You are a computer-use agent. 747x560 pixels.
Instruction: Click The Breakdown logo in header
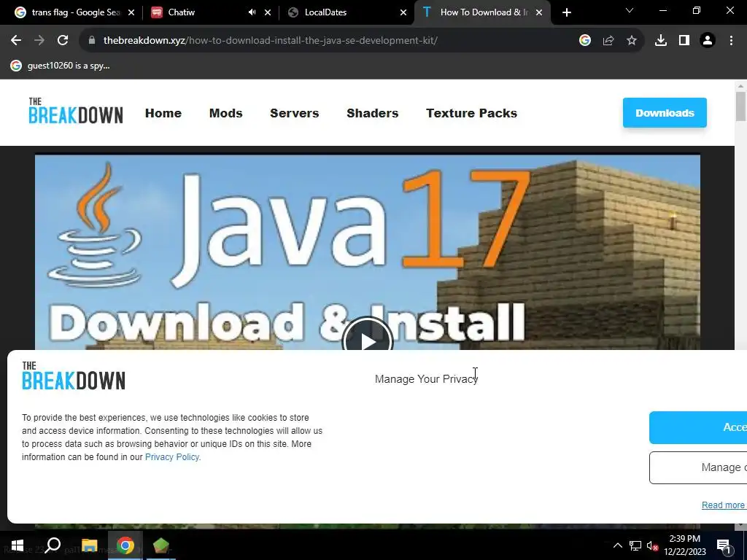[x=76, y=111]
